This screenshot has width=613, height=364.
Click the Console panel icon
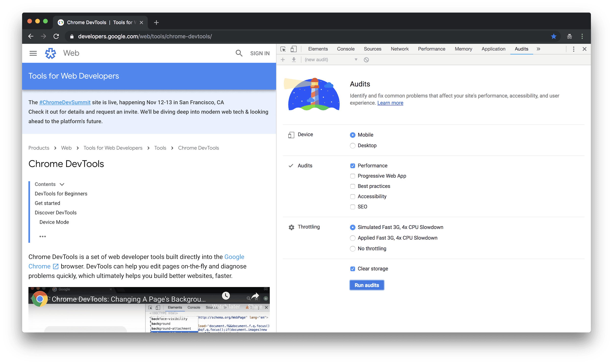pos(346,49)
